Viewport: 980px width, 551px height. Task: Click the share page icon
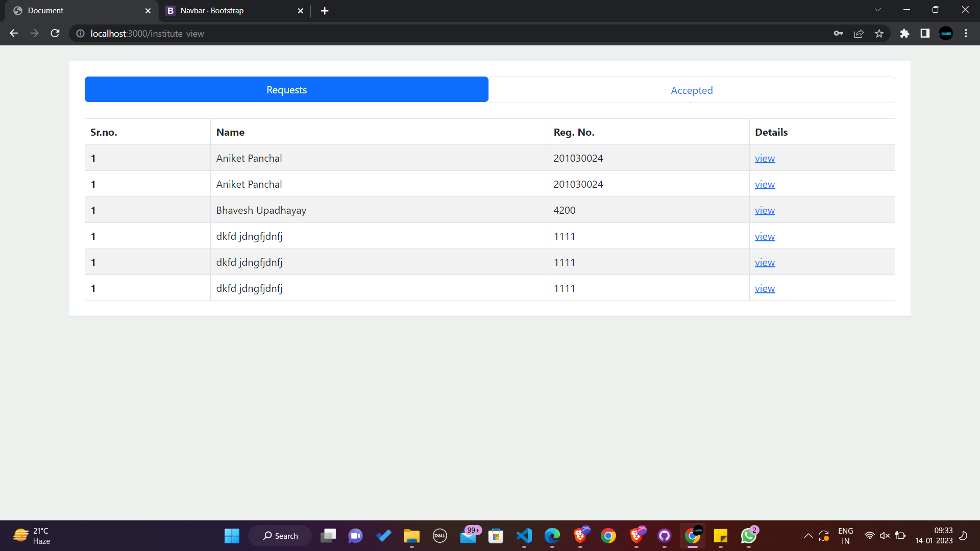coord(859,33)
